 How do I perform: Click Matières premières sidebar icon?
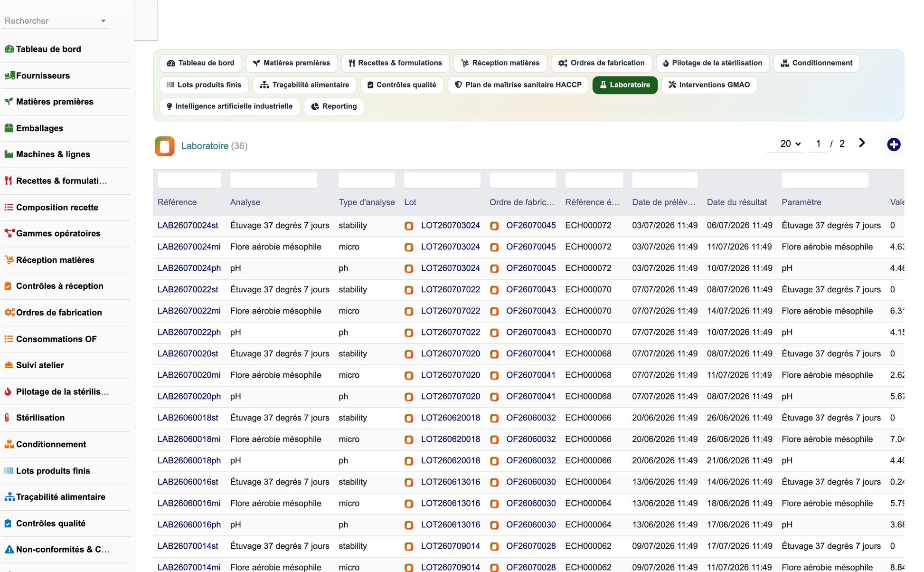tap(9, 102)
